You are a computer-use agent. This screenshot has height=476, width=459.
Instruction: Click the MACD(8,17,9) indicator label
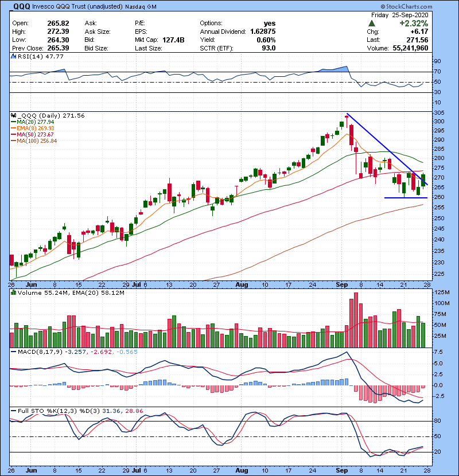tap(40, 352)
